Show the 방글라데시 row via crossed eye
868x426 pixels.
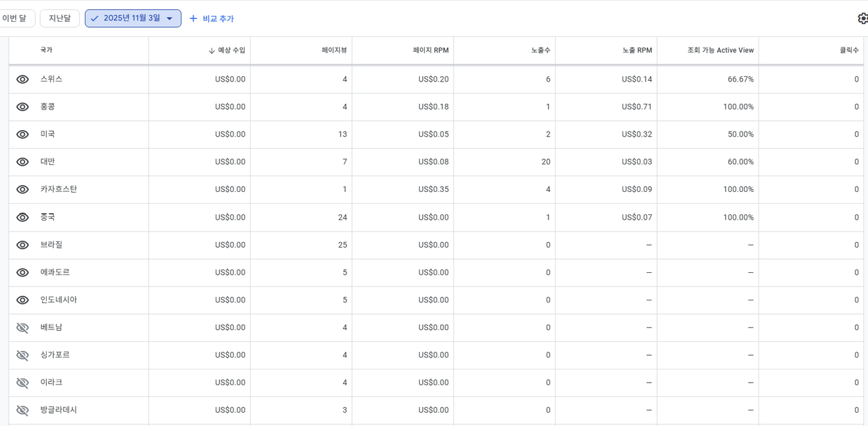coord(22,410)
